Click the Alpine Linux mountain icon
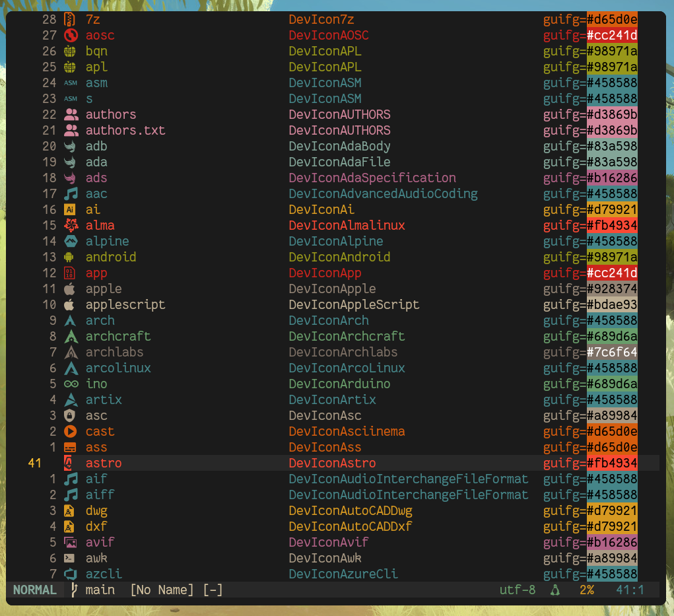The height and width of the screenshot is (616, 674). tap(71, 242)
